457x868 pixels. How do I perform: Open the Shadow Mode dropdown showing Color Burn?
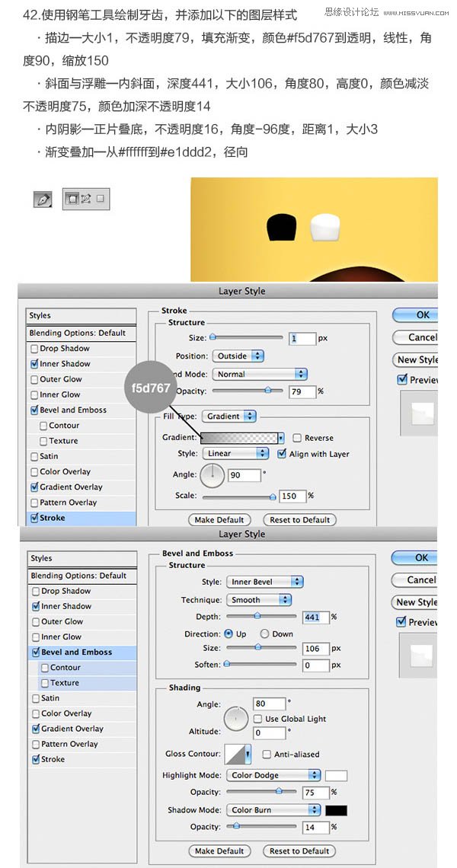click(x=273, y=810)
